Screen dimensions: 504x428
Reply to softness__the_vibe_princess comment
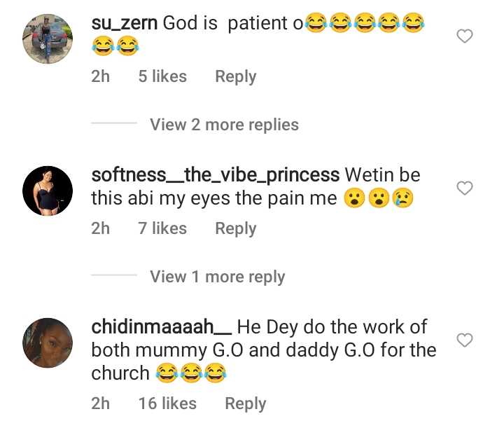point(235,228)
